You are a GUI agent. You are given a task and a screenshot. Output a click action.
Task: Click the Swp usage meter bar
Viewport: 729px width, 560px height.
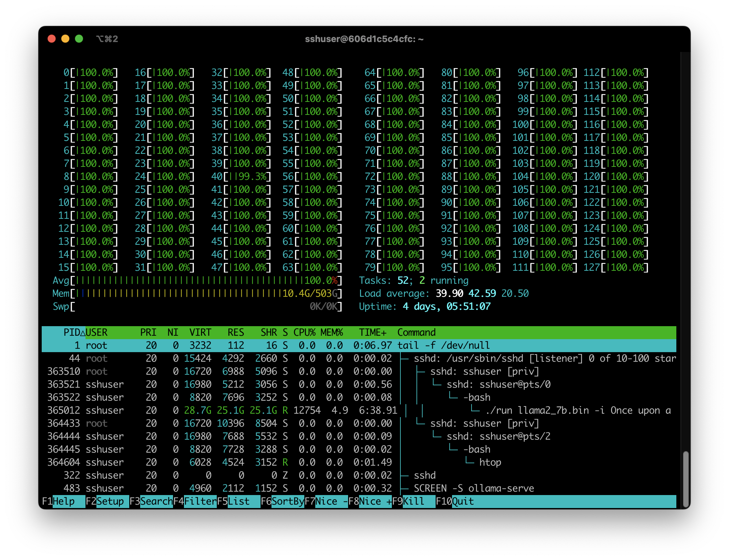[197, 306]
